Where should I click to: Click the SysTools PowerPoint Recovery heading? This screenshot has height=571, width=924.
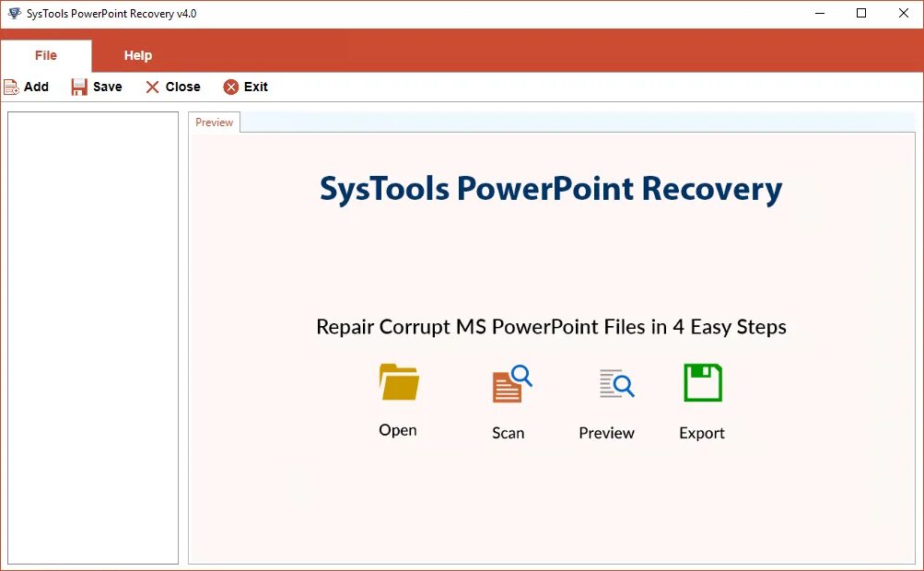551,189
